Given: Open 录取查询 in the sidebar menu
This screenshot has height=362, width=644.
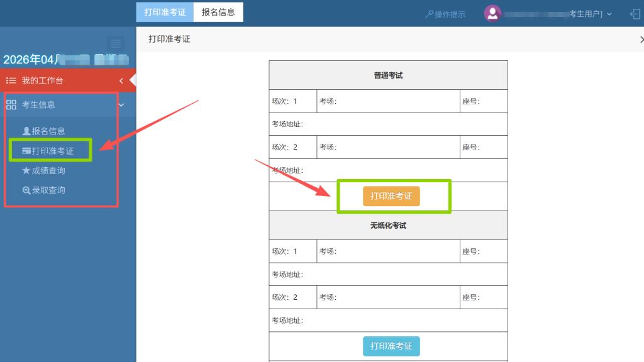Looking at the screenshot, I should 48,190.
